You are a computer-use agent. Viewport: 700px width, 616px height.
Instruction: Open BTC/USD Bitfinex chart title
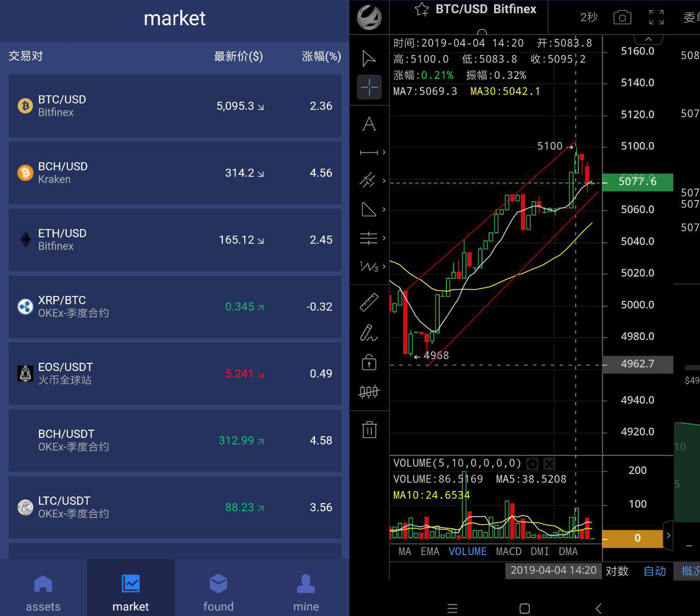coord(486,9)
